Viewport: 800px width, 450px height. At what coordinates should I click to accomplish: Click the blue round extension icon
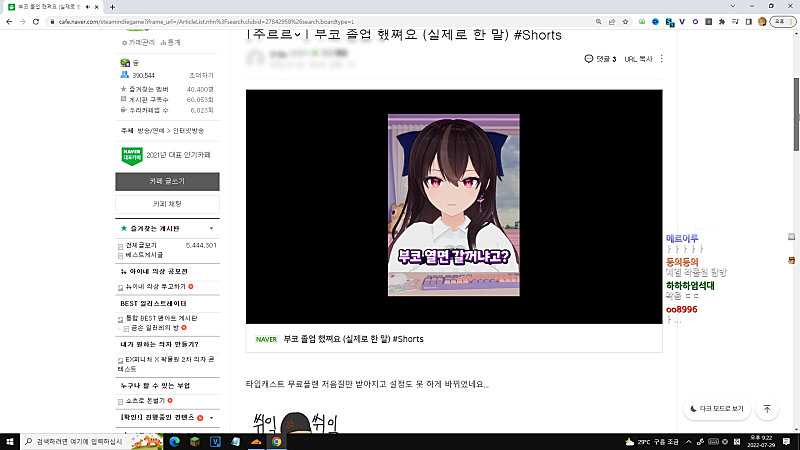tap(656, 21)
